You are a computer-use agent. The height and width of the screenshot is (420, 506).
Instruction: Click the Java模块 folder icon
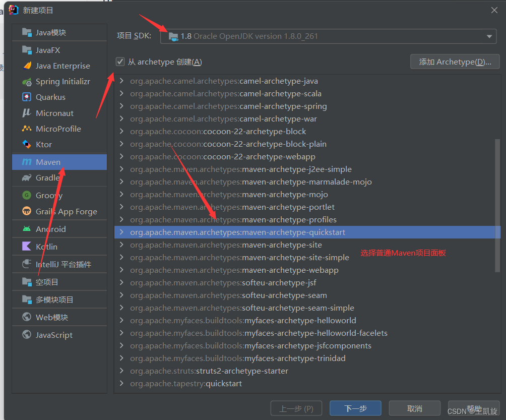pyautogui.click(x=27, y=32)
